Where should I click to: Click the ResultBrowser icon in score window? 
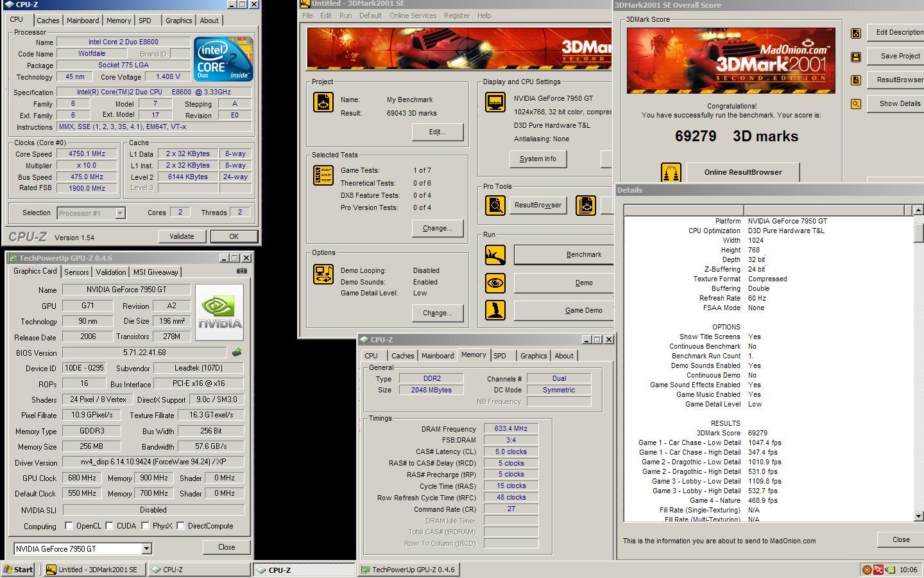point(856,80)
